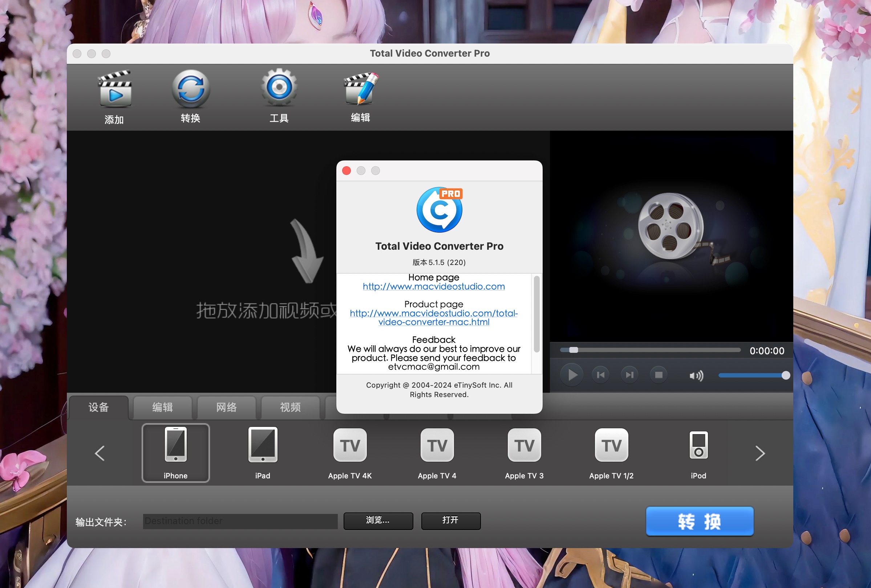Click the 添加 (Add) clapperboard icon

(x=114, y=89)
